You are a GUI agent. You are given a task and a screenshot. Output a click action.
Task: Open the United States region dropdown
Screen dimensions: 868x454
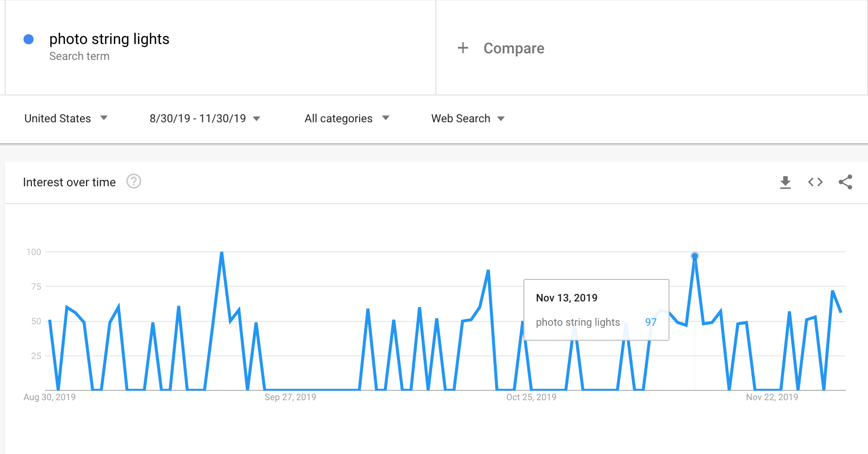[66, 118]
